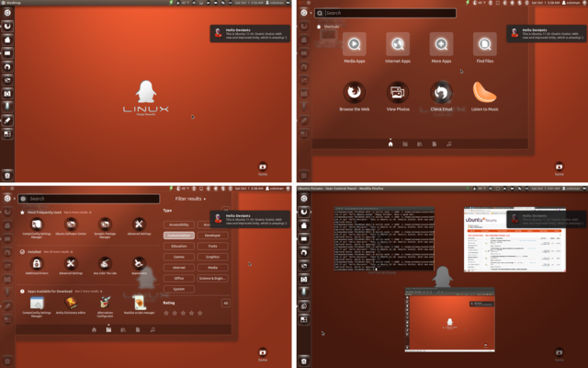The height and width of the screenshot is (368, 588).
Task: Select Anthy Dictionary editor app
Action: point(71,303)
